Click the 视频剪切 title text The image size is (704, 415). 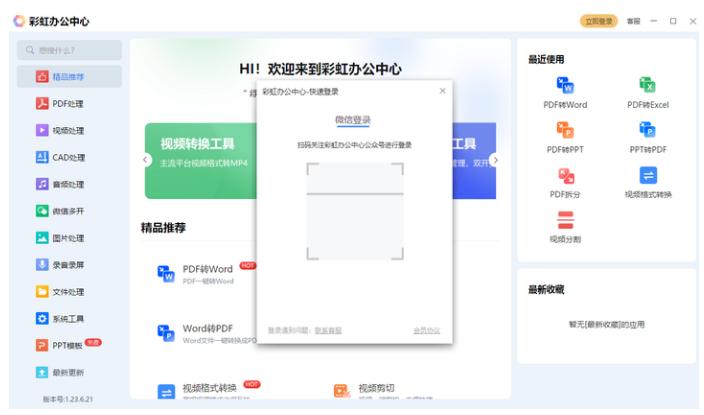[x=376, y=388]
